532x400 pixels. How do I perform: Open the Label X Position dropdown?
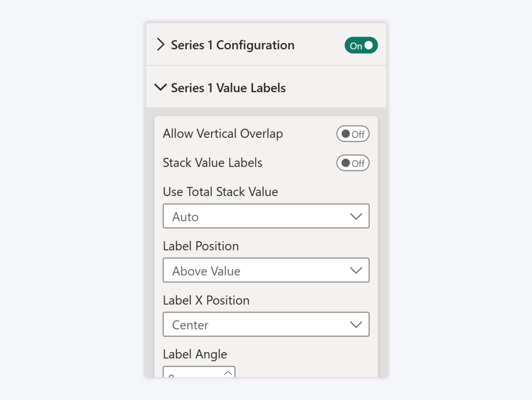click(x=266, y=324)
